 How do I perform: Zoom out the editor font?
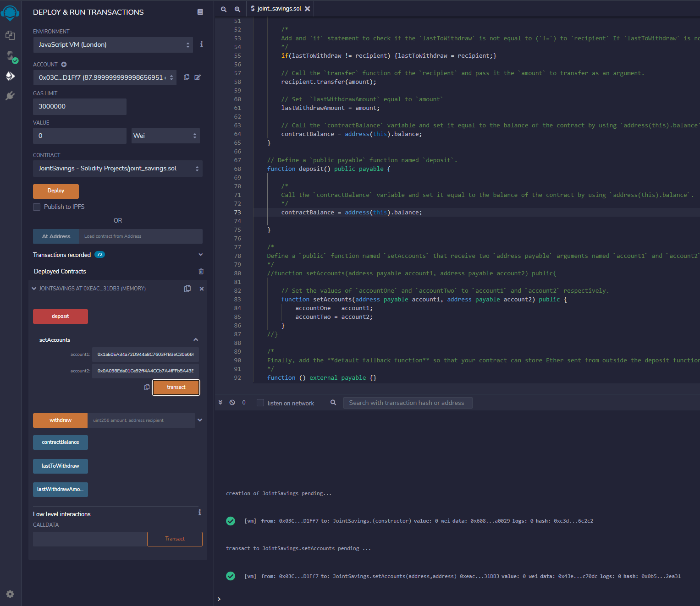pyautogui.click(x=224, y=9)
